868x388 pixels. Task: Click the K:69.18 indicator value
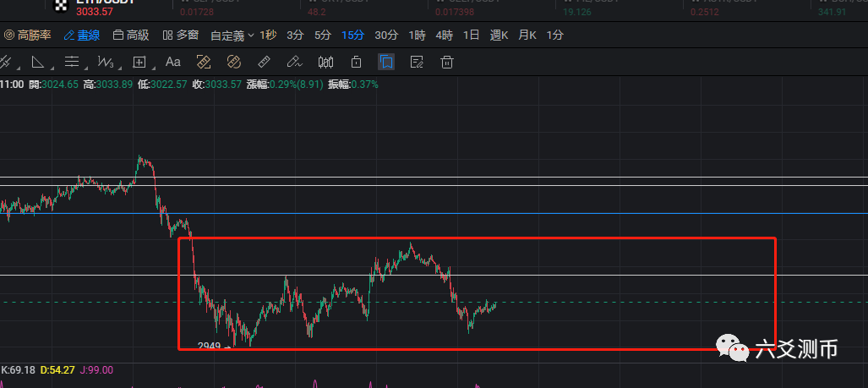coord(17,369)
